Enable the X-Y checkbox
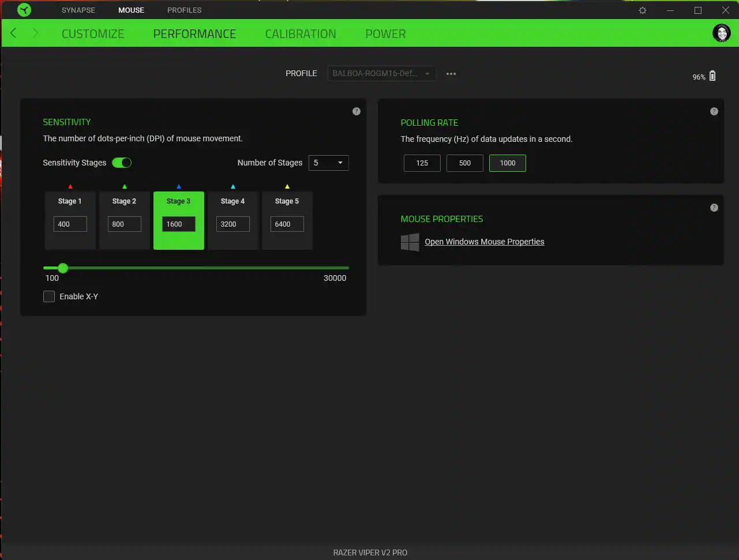Screen dimensions: 739x560 [x=49, y=296]
